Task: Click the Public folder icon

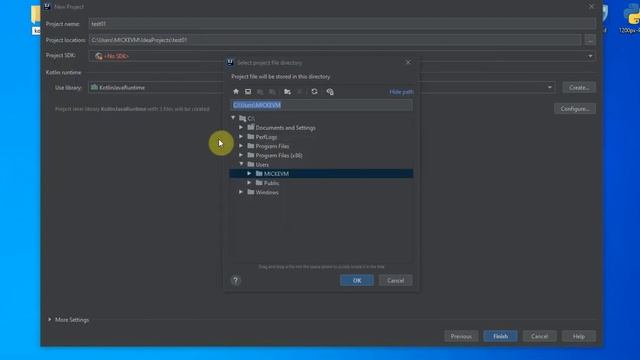Action: (259, 183)
